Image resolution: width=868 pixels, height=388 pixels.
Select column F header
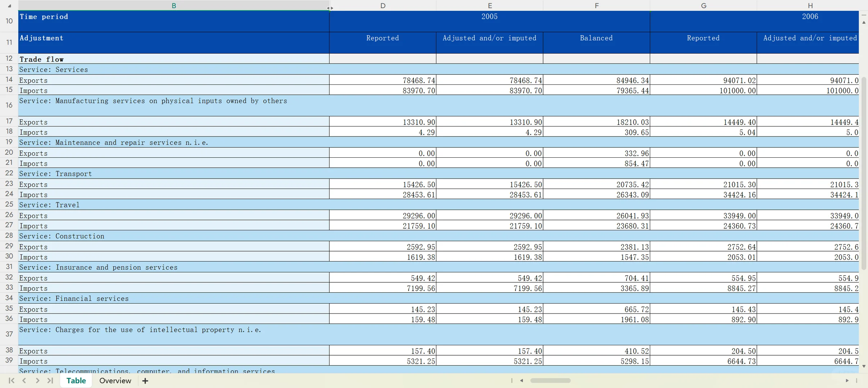coord(596,5)
